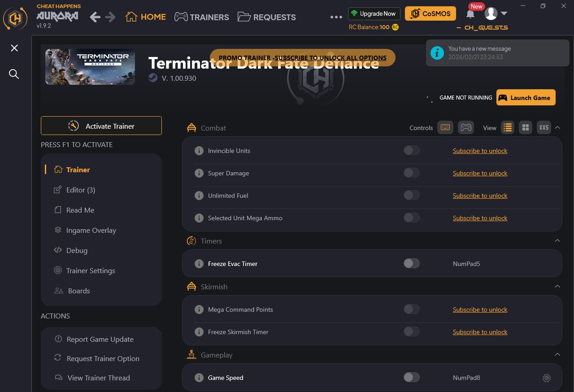Viewport: 574px width, 392px height.
Task: Enable Freeze Evac Timer switch
Action: coord(412,263)
